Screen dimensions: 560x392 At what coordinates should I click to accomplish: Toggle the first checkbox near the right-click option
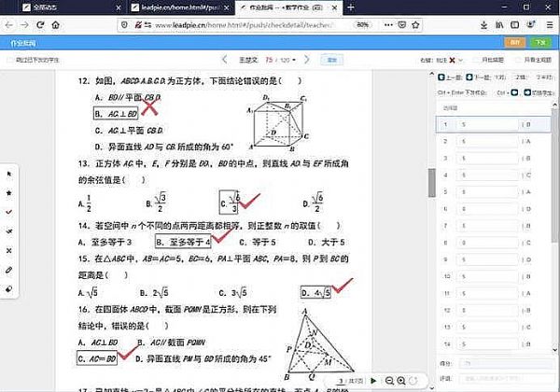pos(475,60)
